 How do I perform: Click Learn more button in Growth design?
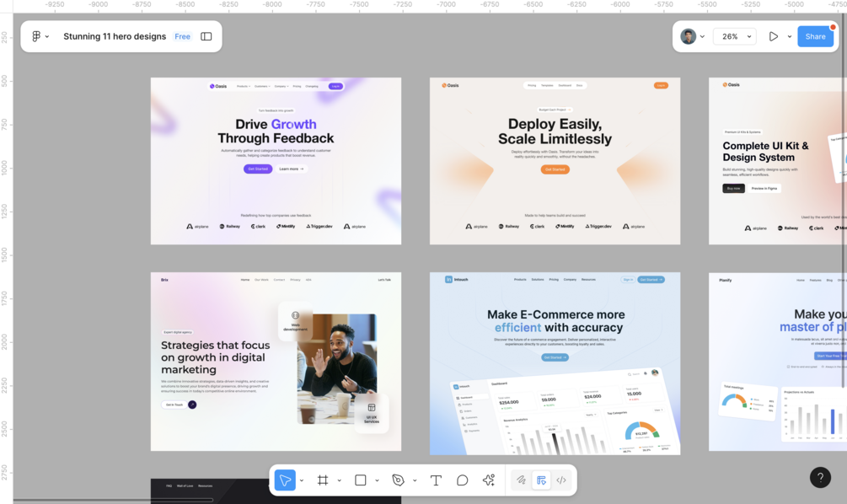291,169
